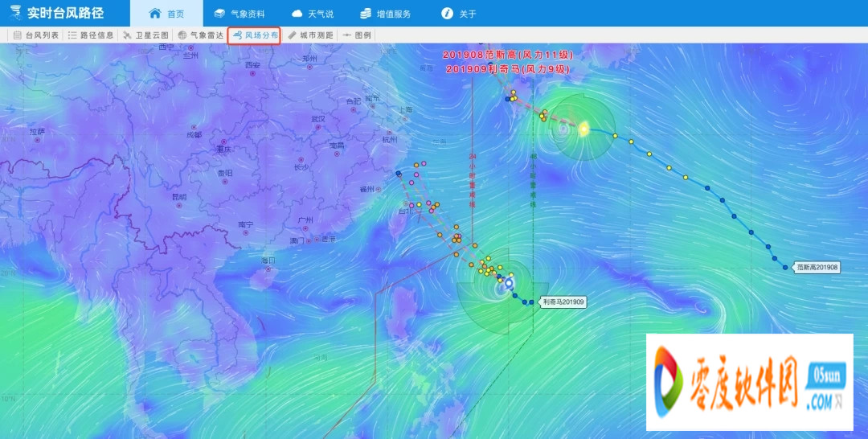Viewport: 868px width, 439px height.
Task: Enable the 卫星云图 satellite layer
Action: [x=145, y=35]
